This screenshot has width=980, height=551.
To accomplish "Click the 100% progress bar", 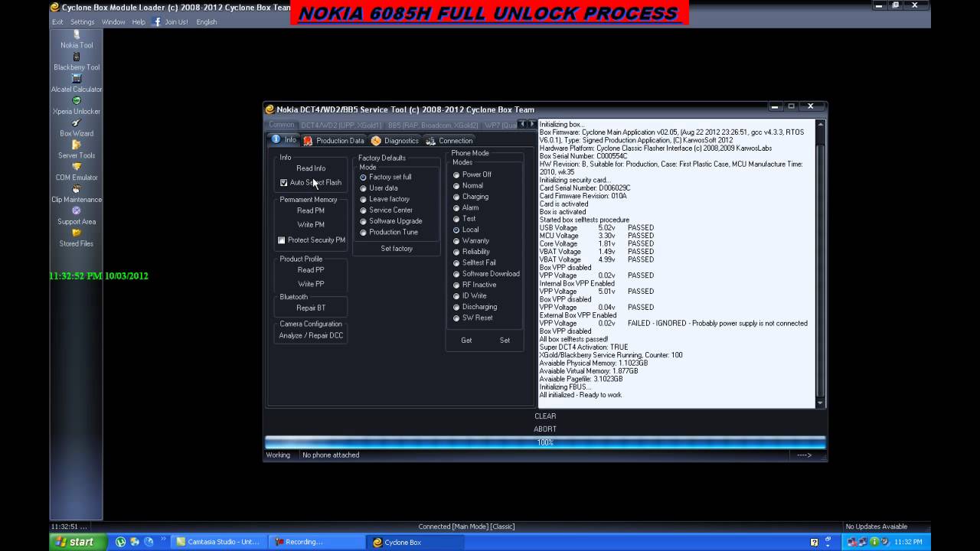I will [x=545, y=442].
